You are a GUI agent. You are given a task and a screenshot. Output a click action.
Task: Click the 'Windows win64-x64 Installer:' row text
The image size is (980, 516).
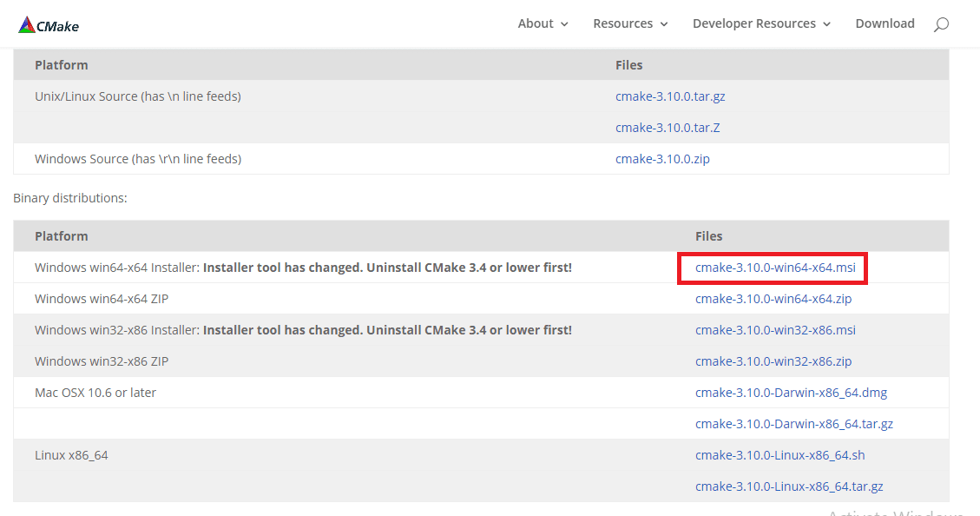303,268
